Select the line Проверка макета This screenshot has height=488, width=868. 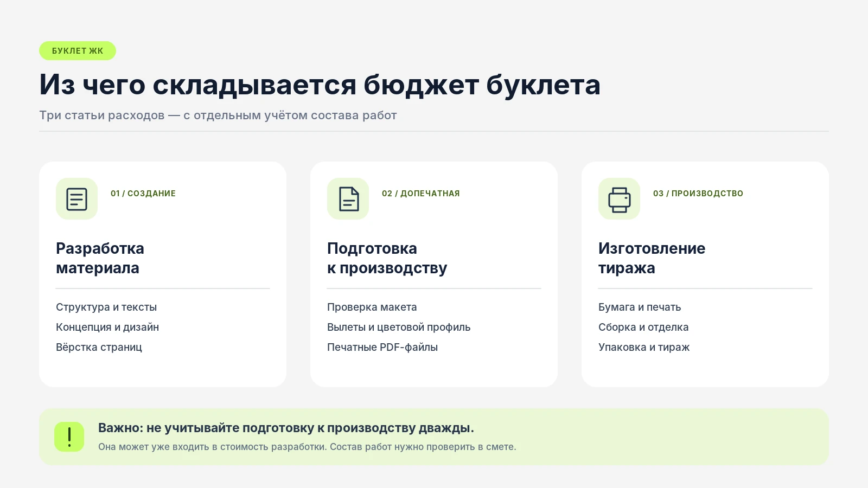pyautogui.click(x=372, y=307)
